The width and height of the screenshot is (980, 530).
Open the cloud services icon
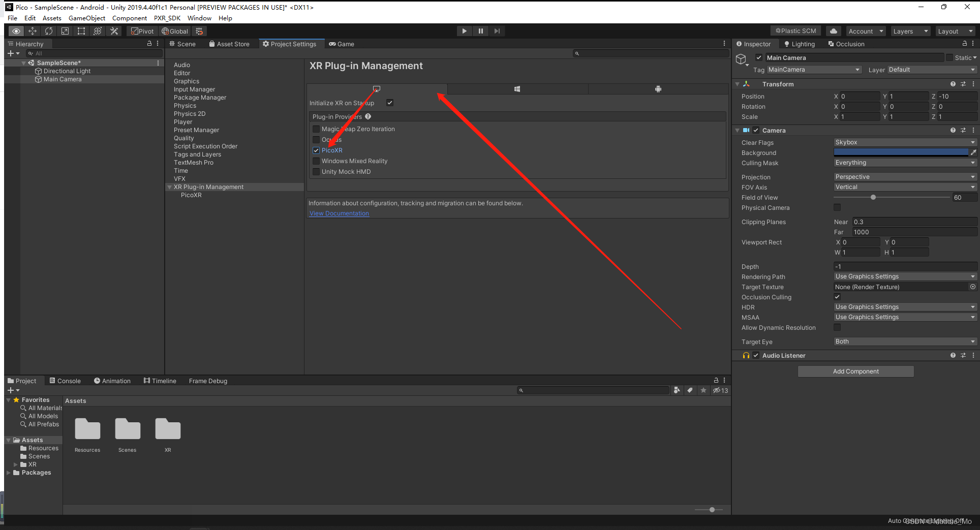[x=834, y=31]
